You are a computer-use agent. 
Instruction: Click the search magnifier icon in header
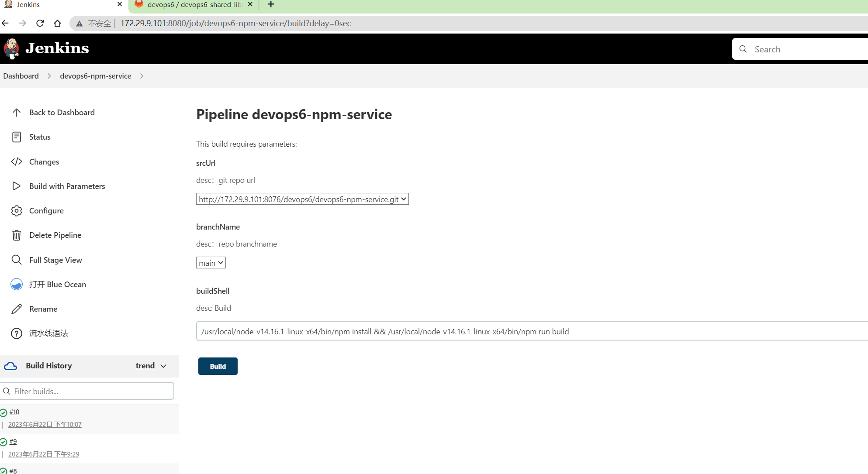pyautogui.click(x=743, y=49)
